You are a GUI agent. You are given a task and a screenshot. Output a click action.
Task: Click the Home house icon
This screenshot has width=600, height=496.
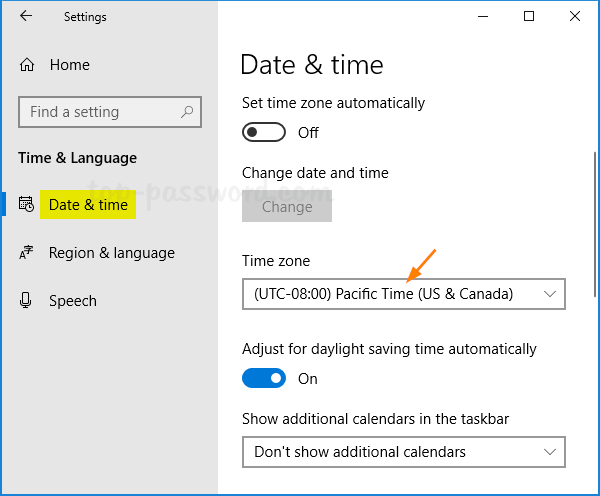[x=27, y=65]
